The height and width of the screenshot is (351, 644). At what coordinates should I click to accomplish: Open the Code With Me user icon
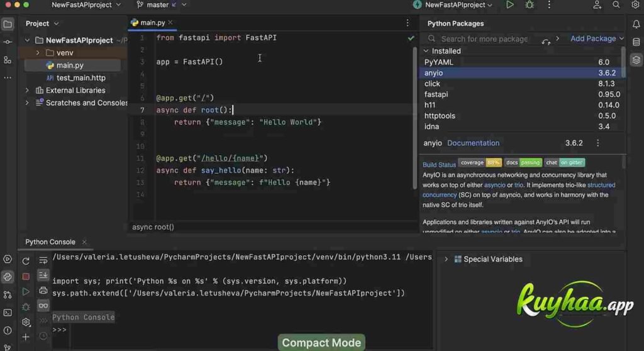tap(597, 5)
